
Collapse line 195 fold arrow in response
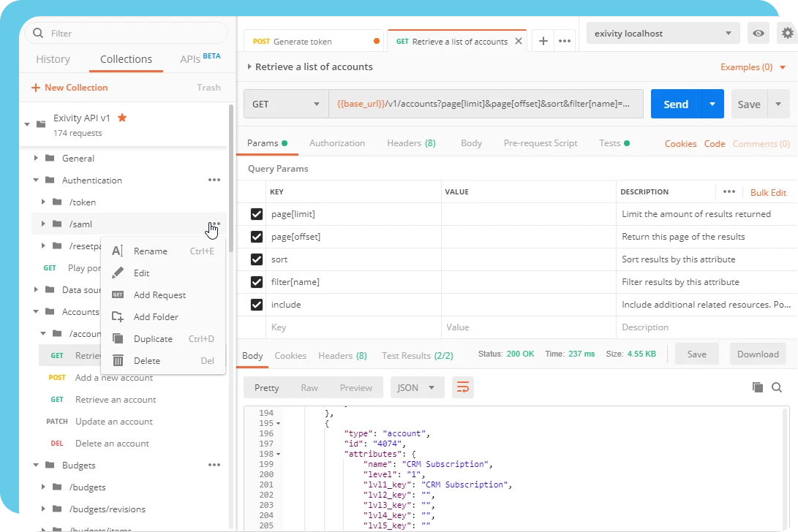point(279,423)
